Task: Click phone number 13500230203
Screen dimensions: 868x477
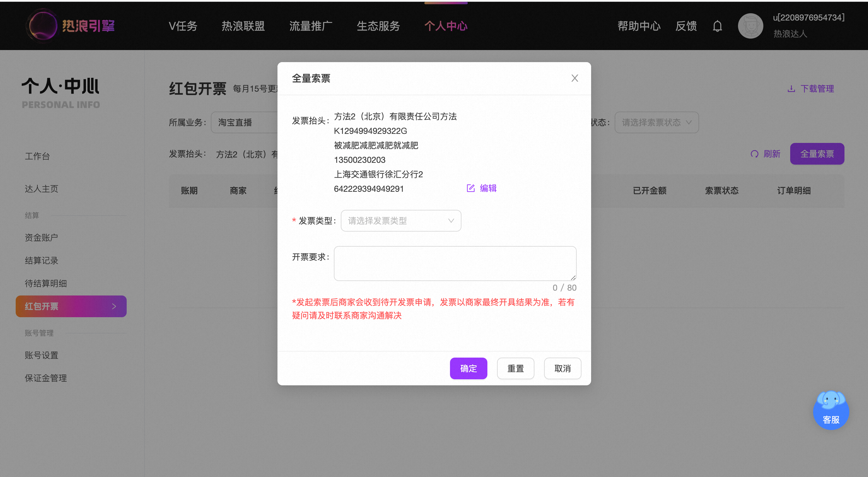Action: coord(360,160)
